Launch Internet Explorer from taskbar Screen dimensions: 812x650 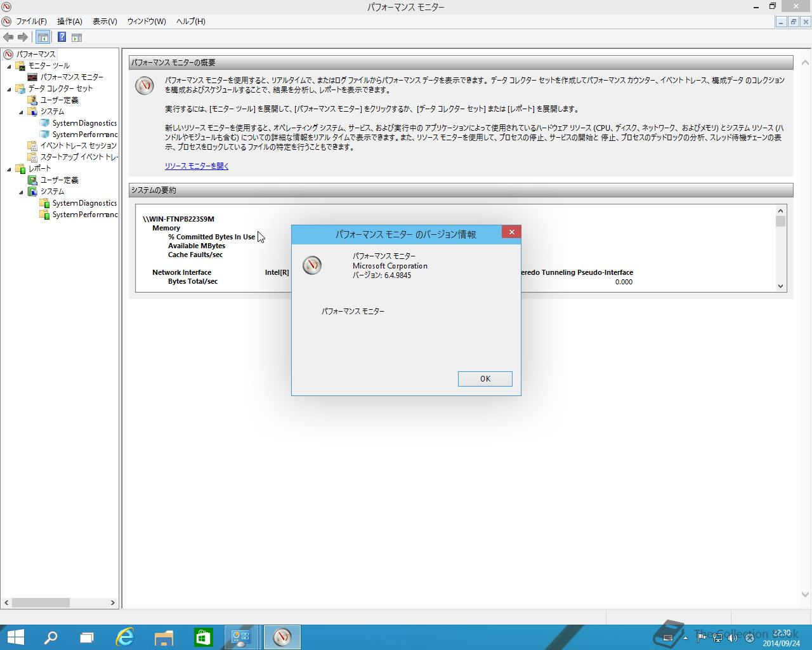[126, 637]
